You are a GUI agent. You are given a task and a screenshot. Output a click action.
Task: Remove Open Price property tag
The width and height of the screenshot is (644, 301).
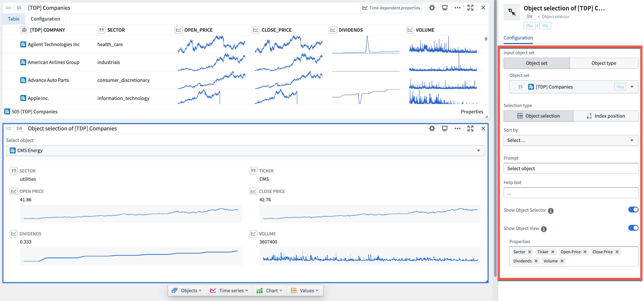point(585,252)
